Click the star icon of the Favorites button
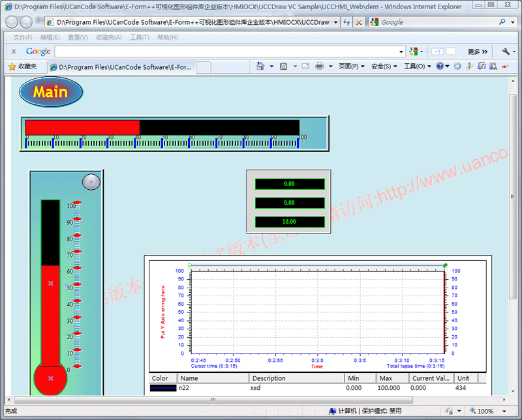The height and width of the screenshot is (420, 522). tap(12, 67)
